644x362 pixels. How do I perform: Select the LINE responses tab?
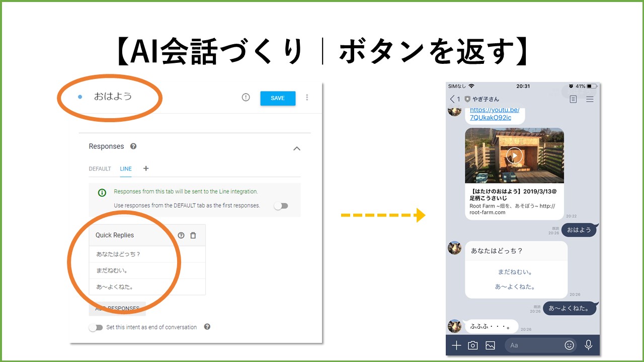pos(126,169)
